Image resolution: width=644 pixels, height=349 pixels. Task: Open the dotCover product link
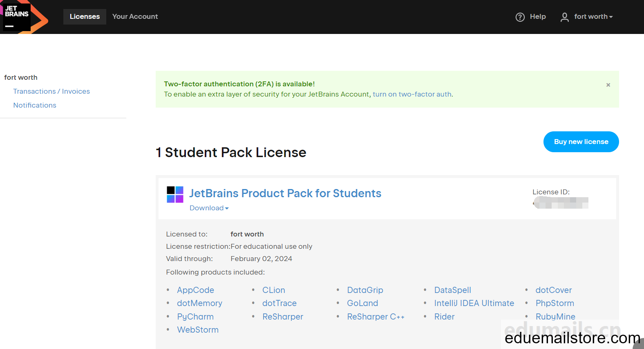pyautogui.click(x=554, y=290)
